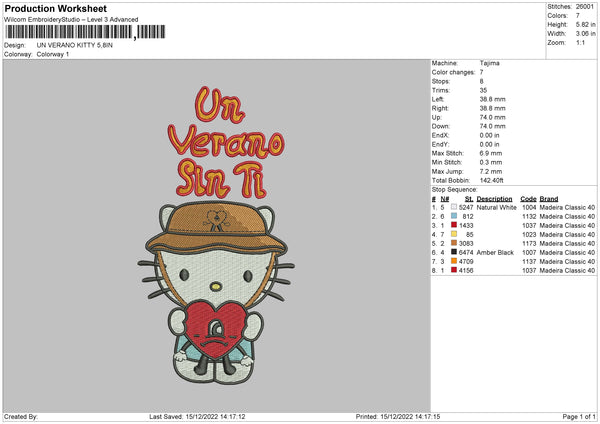Click the thread code 1007
This screenshot has height=424, width=600.
coord(529,253)
